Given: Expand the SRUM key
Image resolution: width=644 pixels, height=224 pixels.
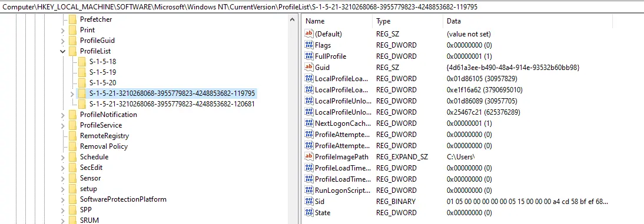Looking at the screenshot, I should (63, 220).
